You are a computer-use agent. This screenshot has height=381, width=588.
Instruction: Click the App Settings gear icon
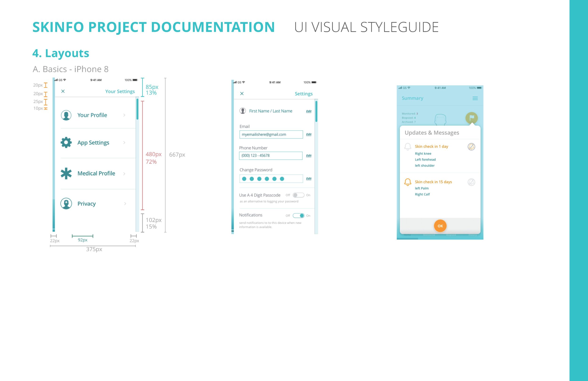point(66,142)
